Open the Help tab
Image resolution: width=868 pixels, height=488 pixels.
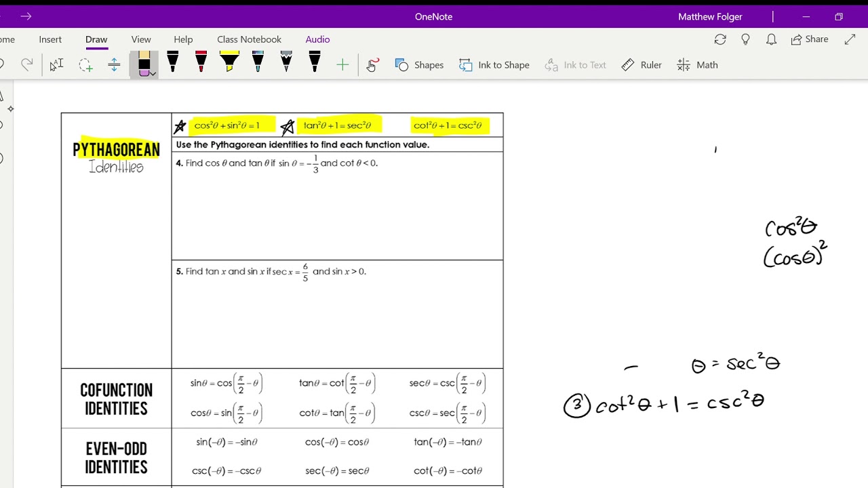click(x=183, y=39)
